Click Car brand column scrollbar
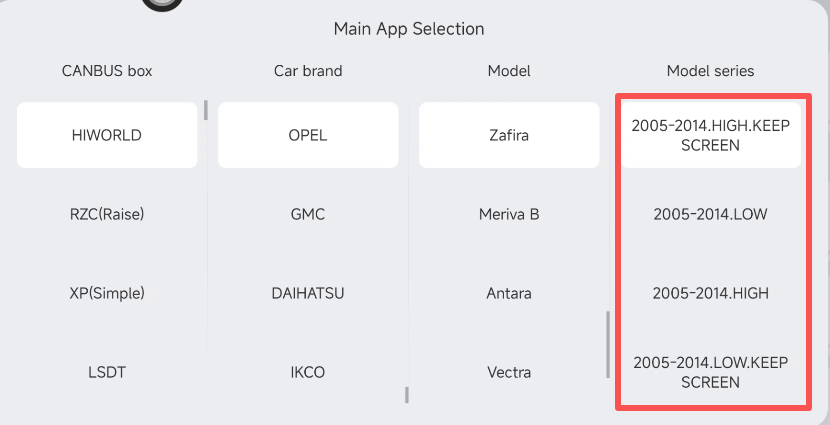This screenshot has width=830, height=425. [x=407, y=394]
